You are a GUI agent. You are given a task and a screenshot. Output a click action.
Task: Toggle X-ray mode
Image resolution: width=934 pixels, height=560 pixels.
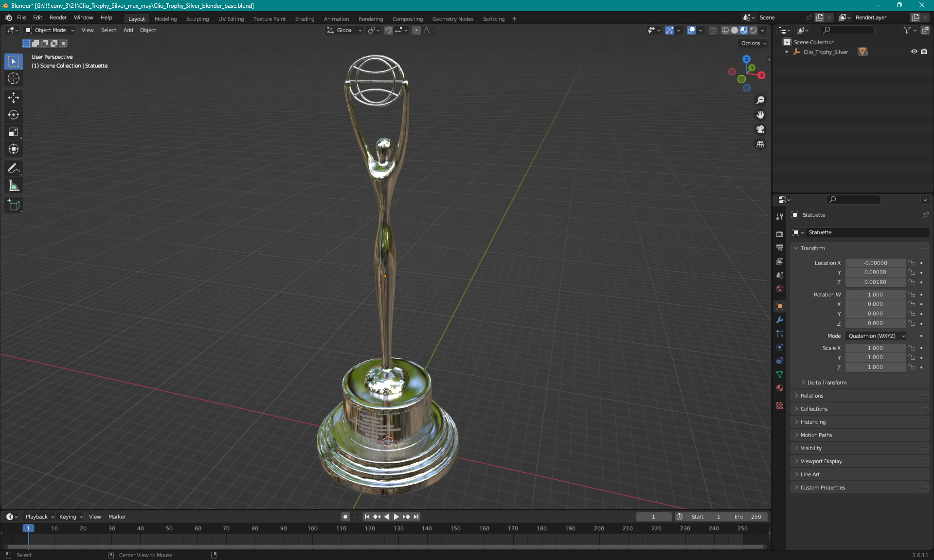pos(713,30)
